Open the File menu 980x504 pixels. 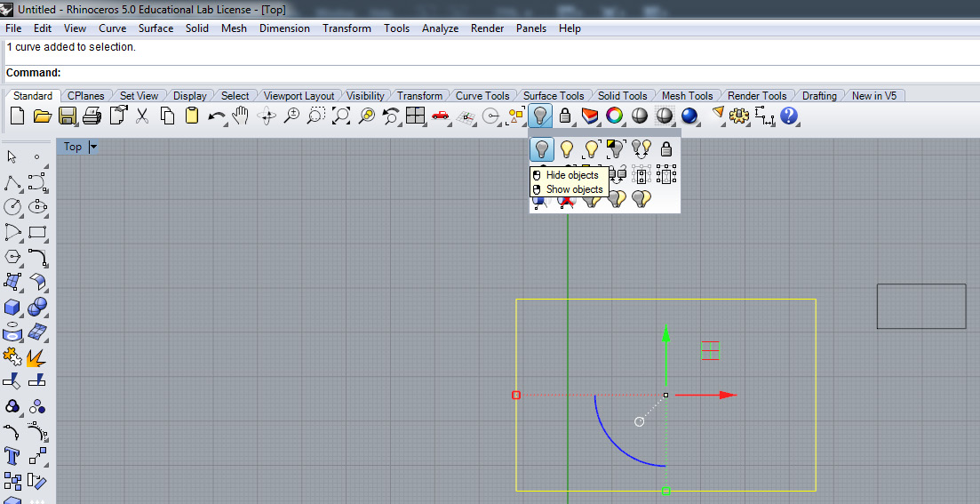(13, 28)
